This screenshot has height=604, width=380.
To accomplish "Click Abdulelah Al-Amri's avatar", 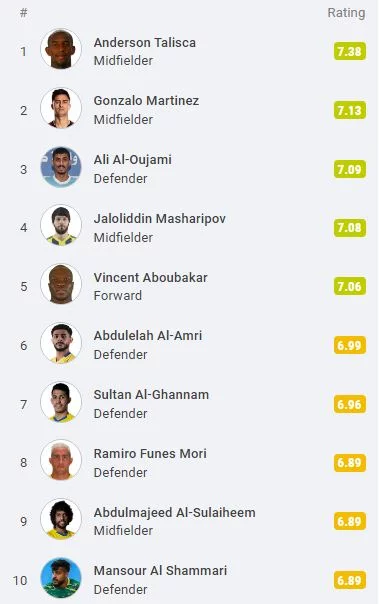I will (x=61, y=343).
